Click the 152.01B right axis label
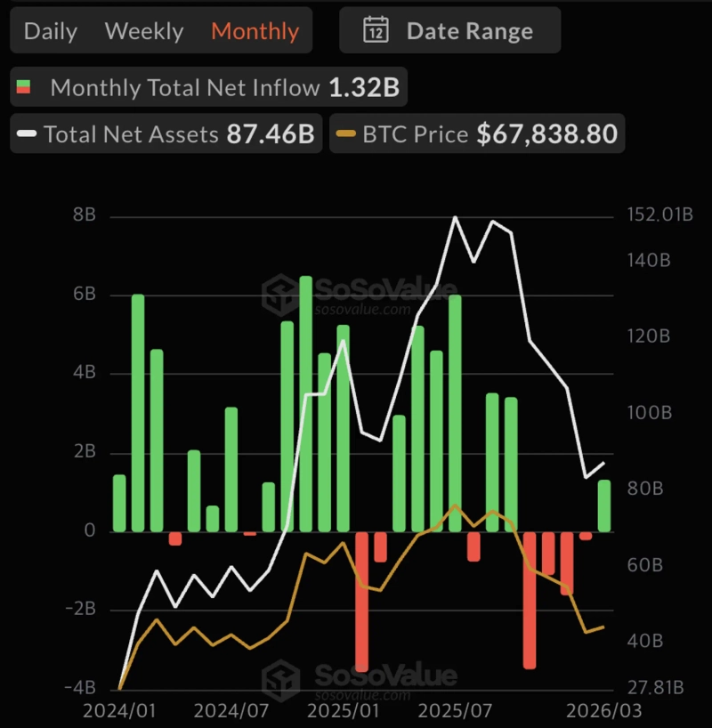712x728 pixels. tap(660, 215)
